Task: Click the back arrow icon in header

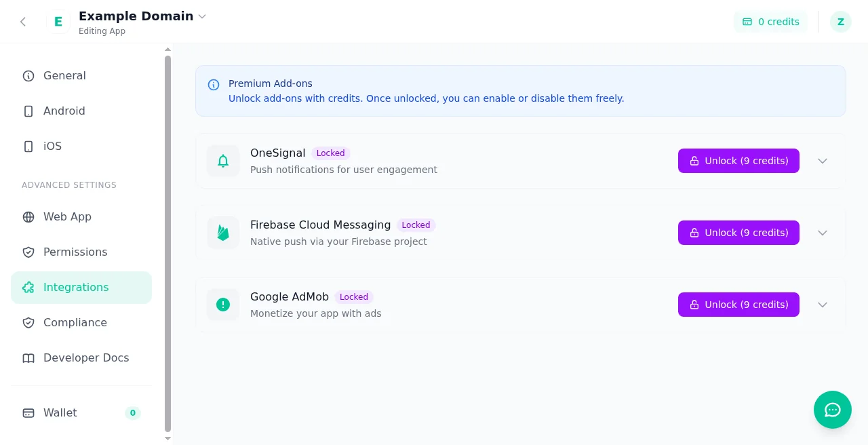Action: [23, 22]
